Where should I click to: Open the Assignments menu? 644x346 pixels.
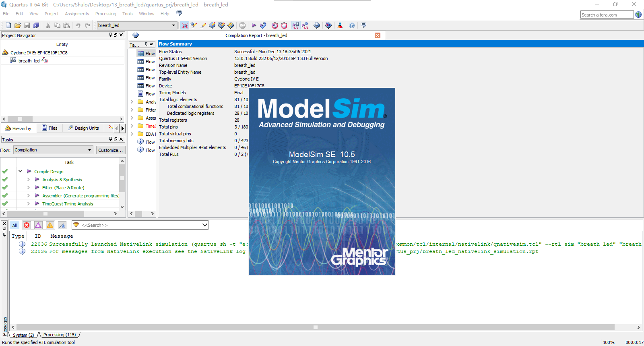pos(77,14)
